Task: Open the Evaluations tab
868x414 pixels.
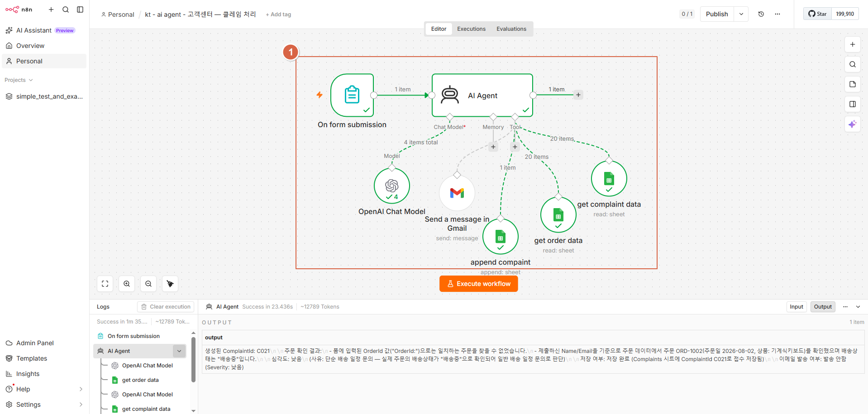Action: tap(511, 29)
